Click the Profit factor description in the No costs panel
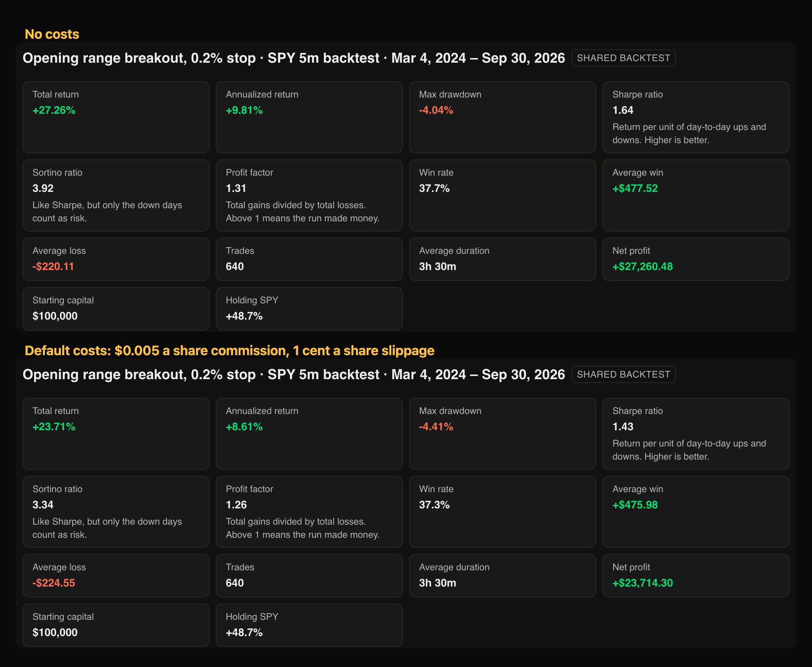 coord(302,212)
